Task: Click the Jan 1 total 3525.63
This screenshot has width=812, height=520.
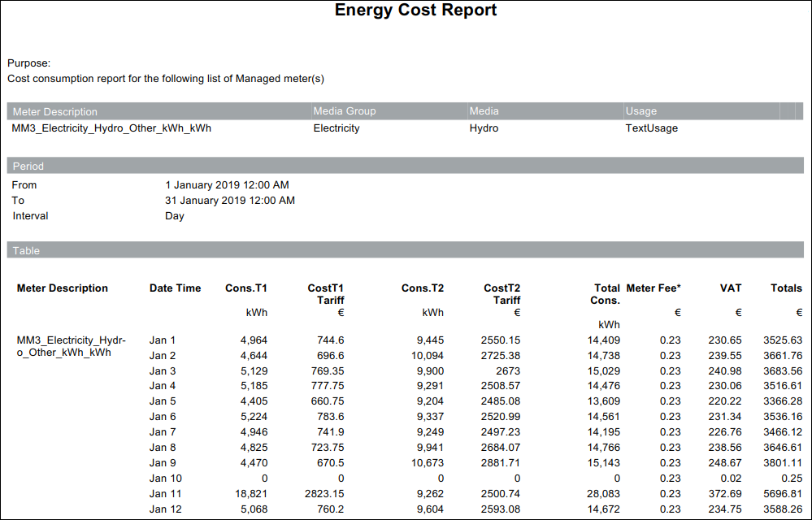Action: 784,340
